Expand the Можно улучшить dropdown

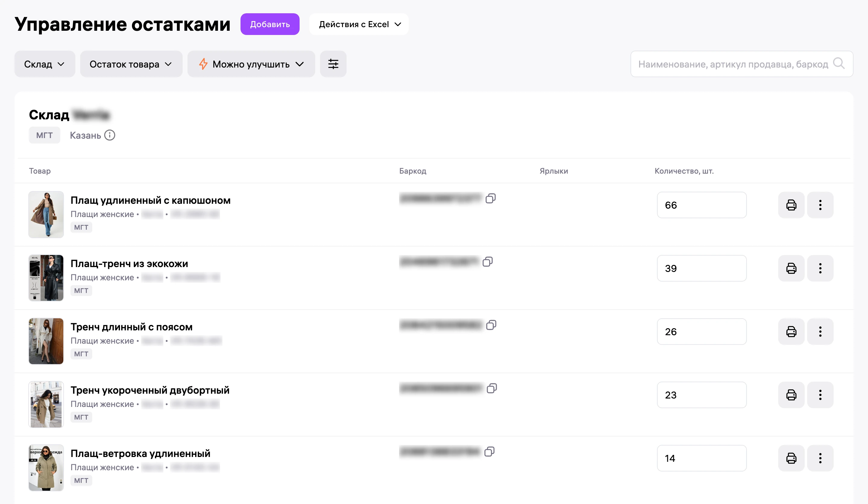coord(251,64)
